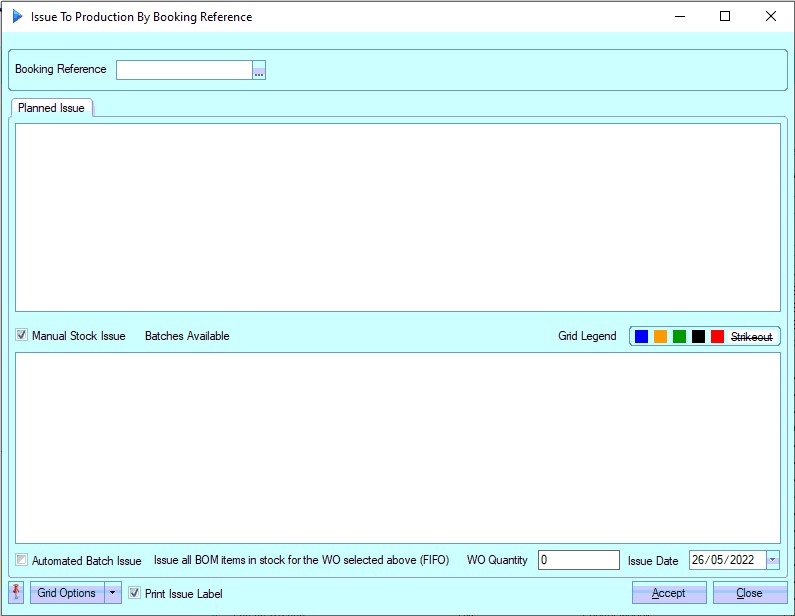Toggle the Manual Stock Issue checkbox
This screenshot has width=795, height=616.
pyautogui.click(x=22, y=336)
